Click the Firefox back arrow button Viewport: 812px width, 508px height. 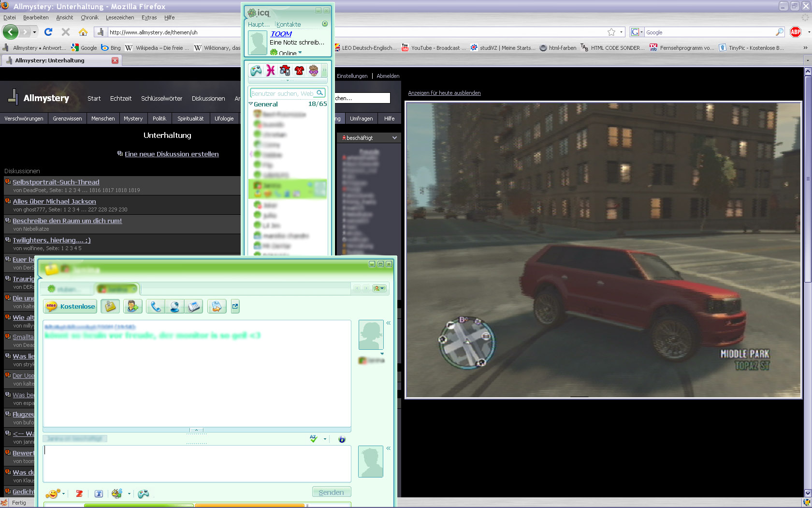click(11, 32)
